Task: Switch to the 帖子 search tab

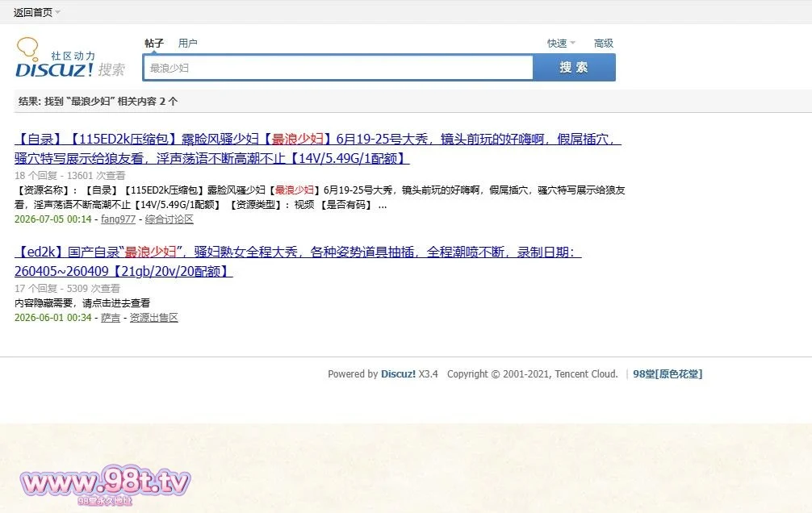Action: (x=154, y=43)
